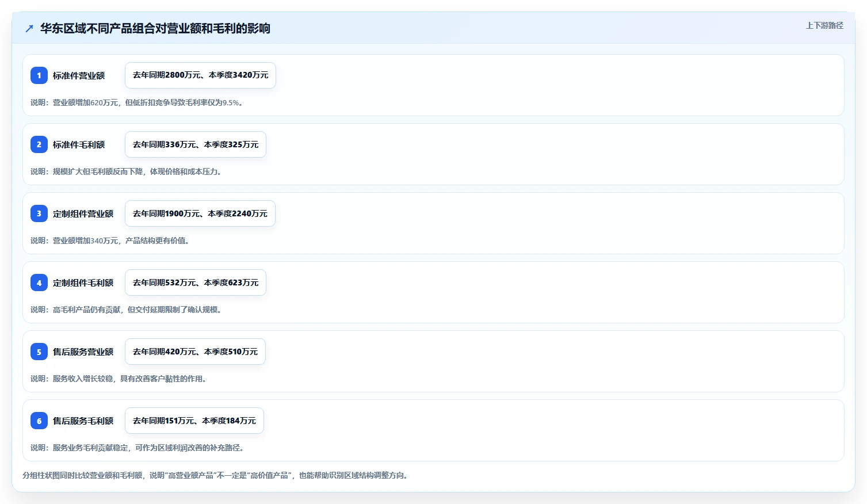
Task: Click the note 高毛利产品仍有贡献
Action: point(127,310)
